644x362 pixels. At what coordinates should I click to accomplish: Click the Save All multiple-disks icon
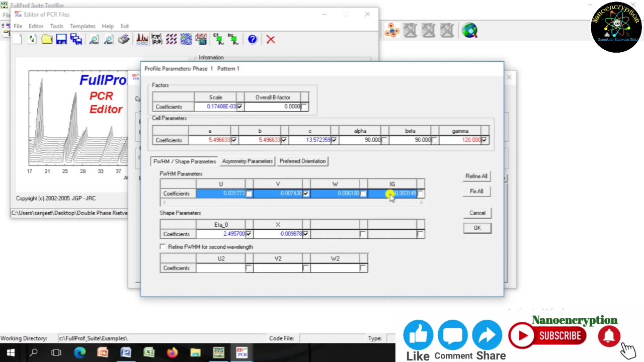tap(76, 39)
